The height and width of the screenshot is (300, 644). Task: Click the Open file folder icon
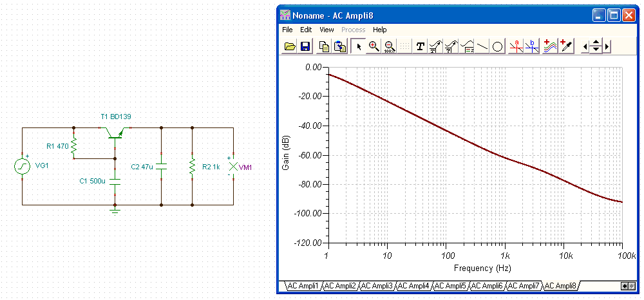[x=290, y=46]
